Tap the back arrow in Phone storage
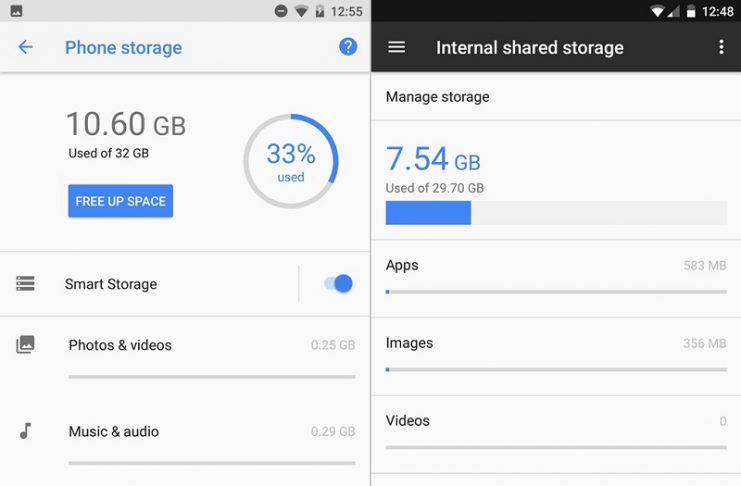Image resolution: width=741 pixels, height=486 pixels. click(26, 47)
